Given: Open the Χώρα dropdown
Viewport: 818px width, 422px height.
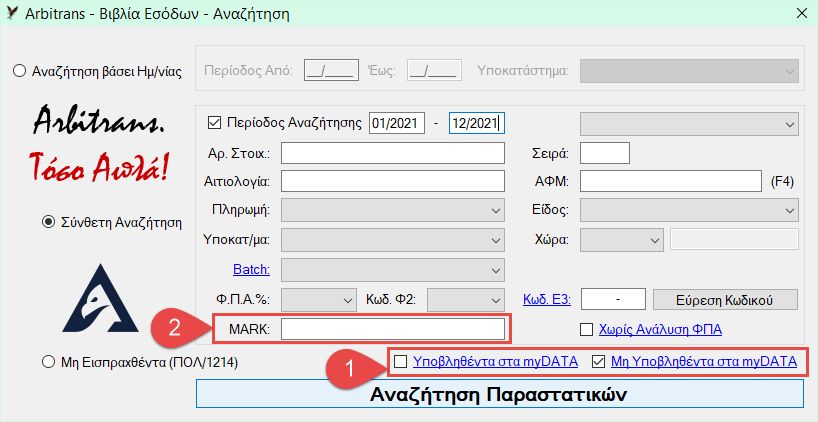Looking at the screenshot, I should [621, 240].
